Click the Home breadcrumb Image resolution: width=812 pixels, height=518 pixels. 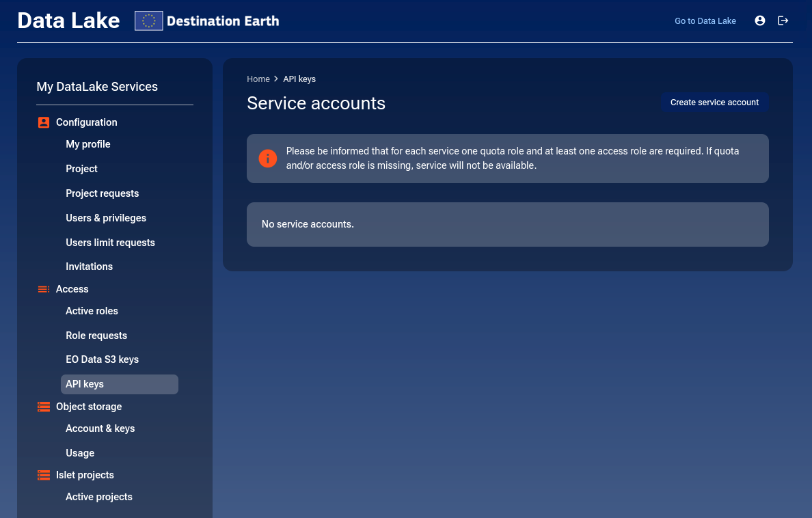tap(258, 79)
